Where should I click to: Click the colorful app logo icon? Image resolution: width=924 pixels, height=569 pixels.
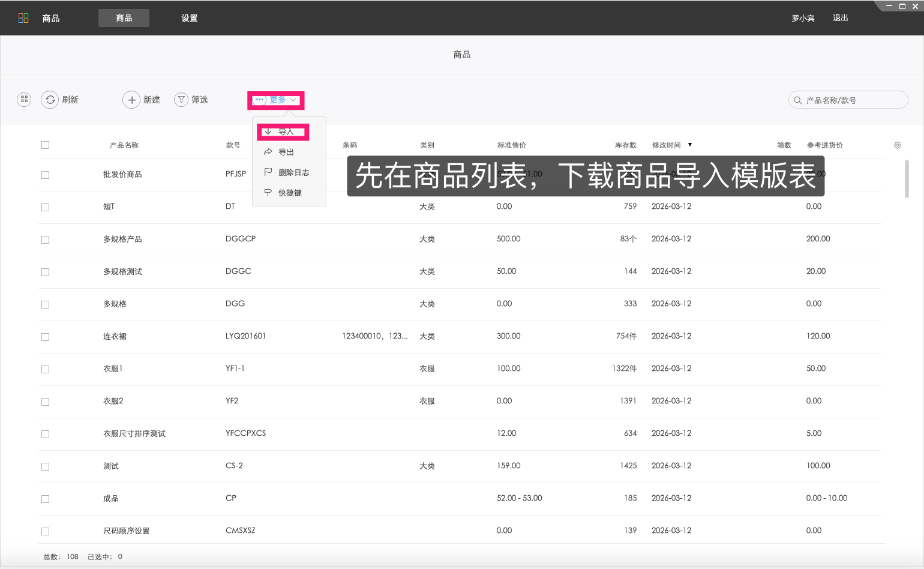point(23,17)
